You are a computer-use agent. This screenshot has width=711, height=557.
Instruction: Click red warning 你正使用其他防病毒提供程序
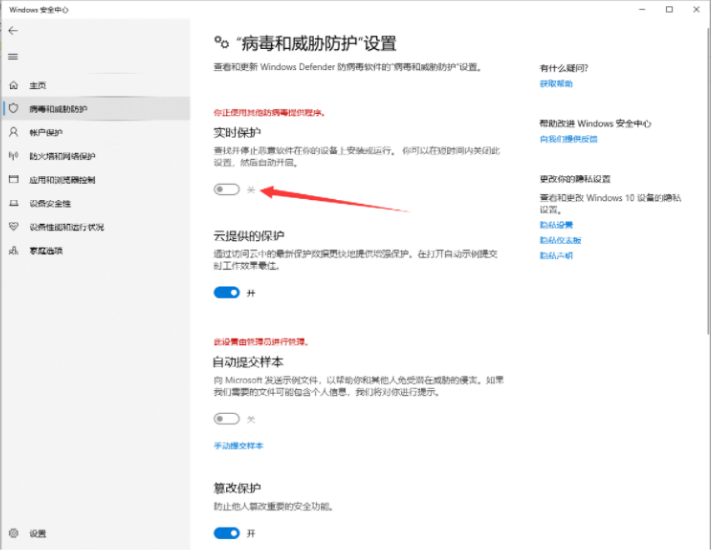click(269, 112)
